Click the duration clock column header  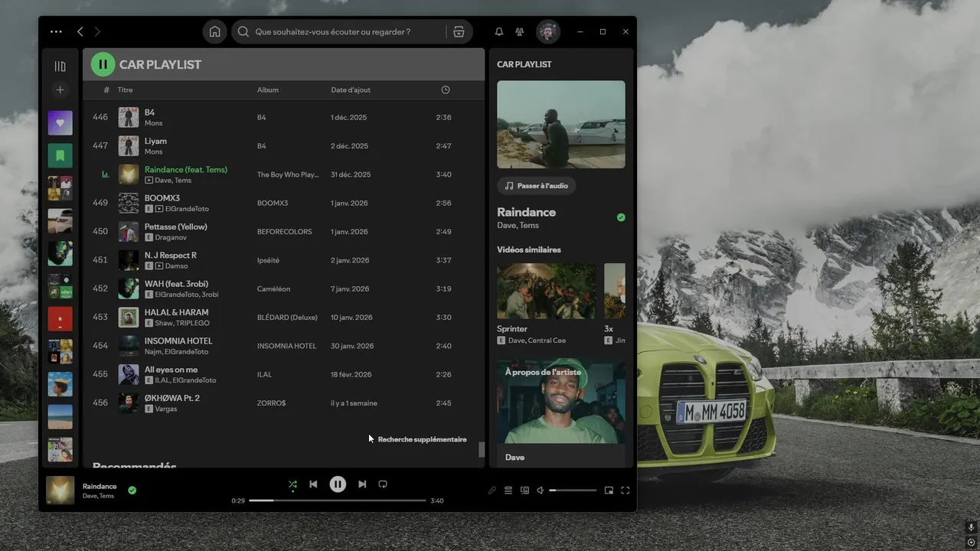446,90
